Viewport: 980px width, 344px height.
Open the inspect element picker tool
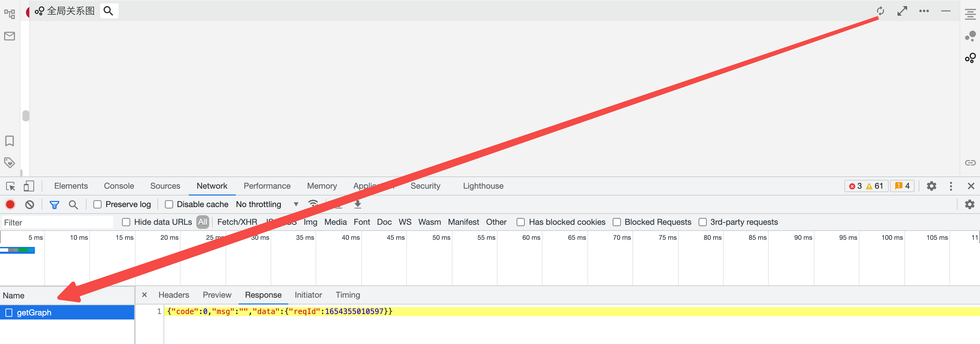[x=10, y=186]
